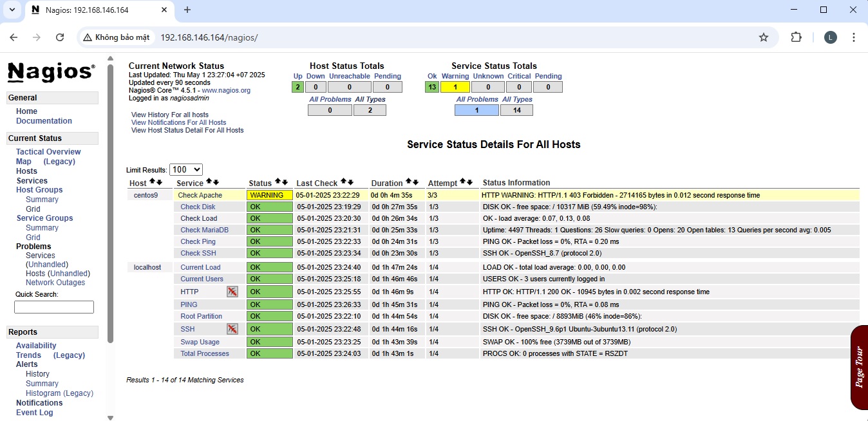Click the yellow Warning count box
Image resolution: width=868 pixels, height=421 pixels.
pyautogui.click(x=455, y=87)
